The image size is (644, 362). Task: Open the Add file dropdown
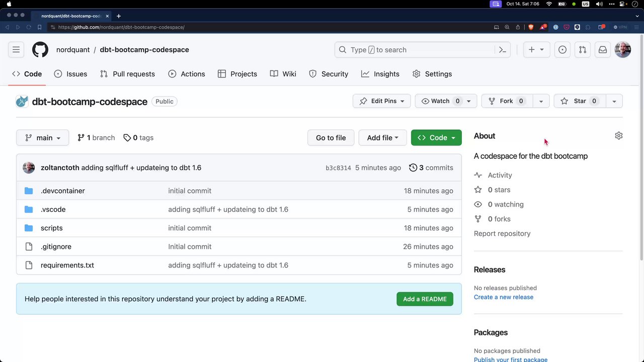tap(382, 138)
